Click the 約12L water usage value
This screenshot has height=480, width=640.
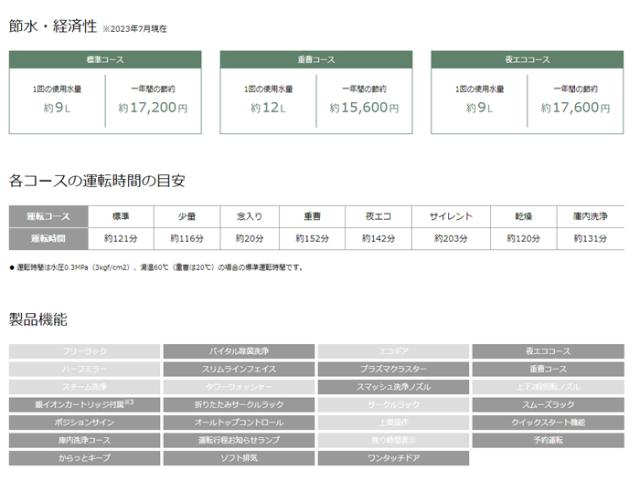268,108
